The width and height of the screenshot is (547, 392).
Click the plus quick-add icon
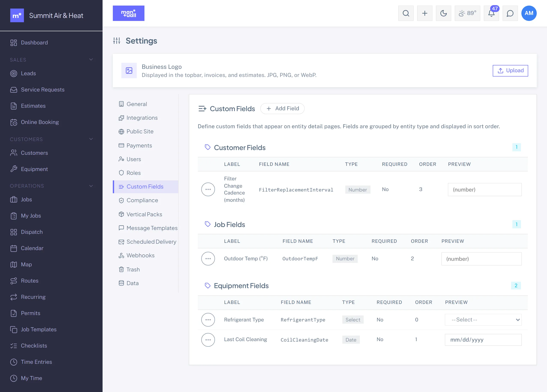425,13
